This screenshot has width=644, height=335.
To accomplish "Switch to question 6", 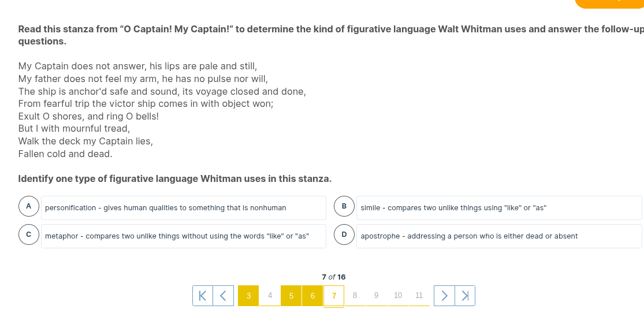I will click(x=312, y=296).
